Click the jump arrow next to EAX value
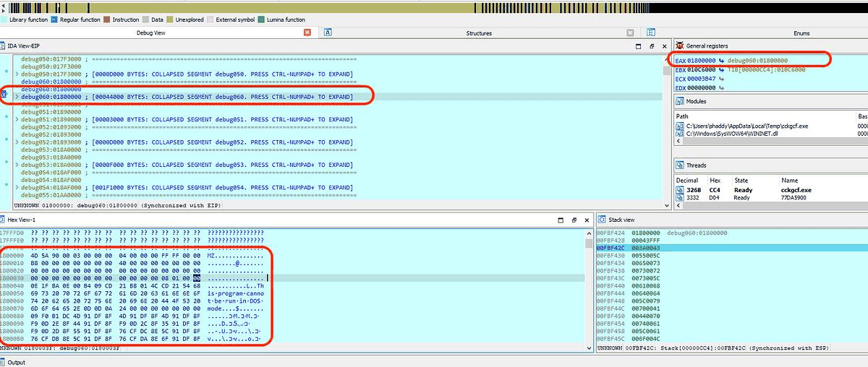868x367 pixels. (721, 61)
